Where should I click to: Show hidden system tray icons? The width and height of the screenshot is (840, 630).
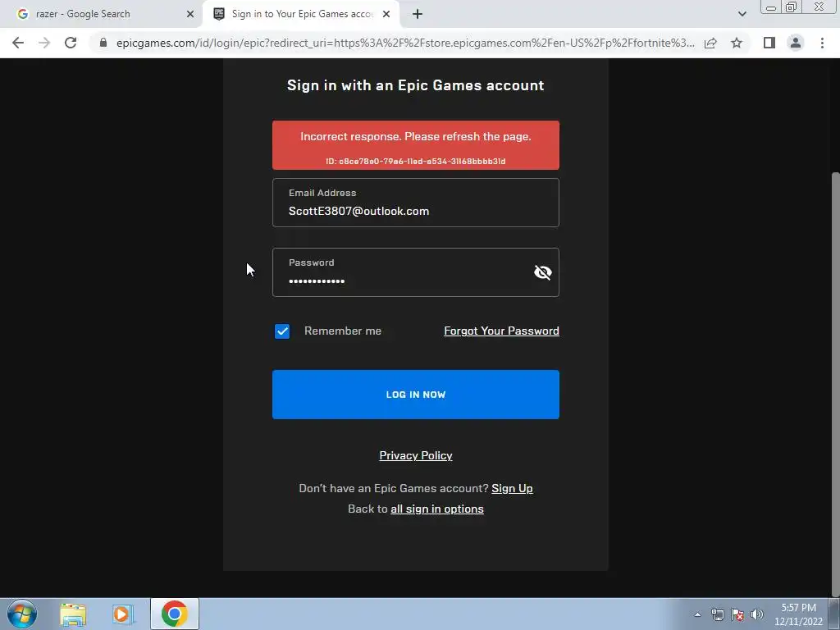coord(697,614)
